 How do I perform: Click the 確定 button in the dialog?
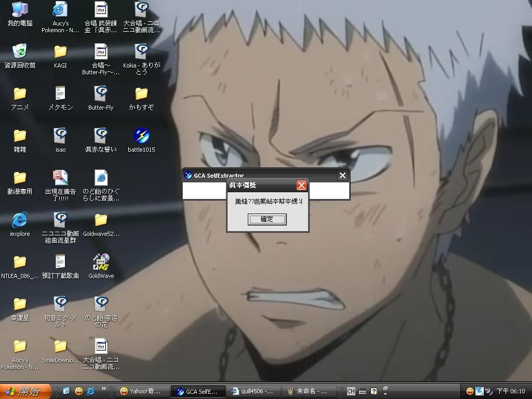pyautogui.click(x=267, y=219)
